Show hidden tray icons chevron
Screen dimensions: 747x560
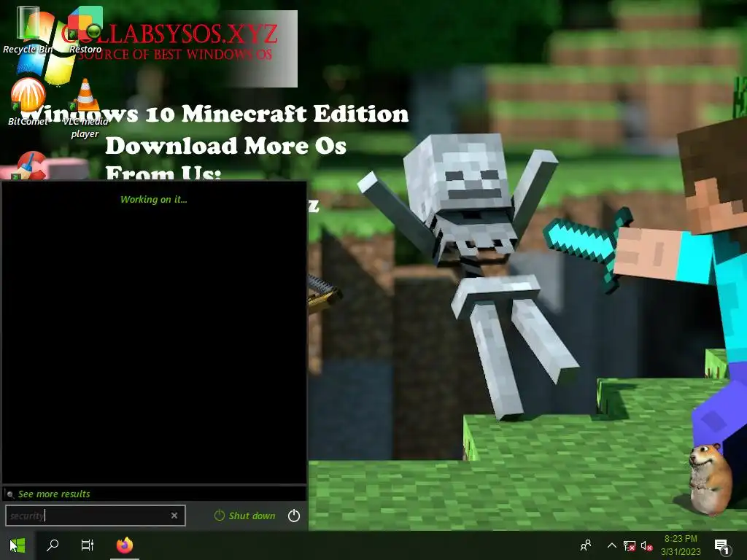[612, 545]
